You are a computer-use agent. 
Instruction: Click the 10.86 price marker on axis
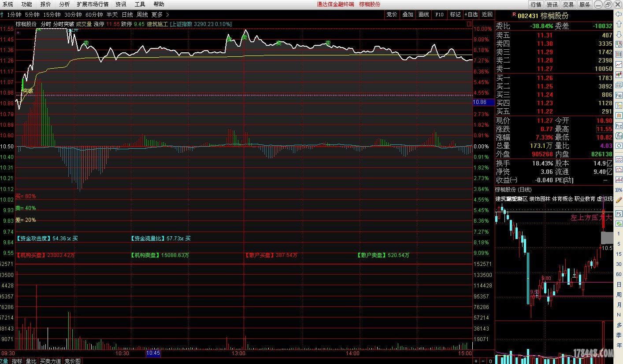click(x=482, y=102)
